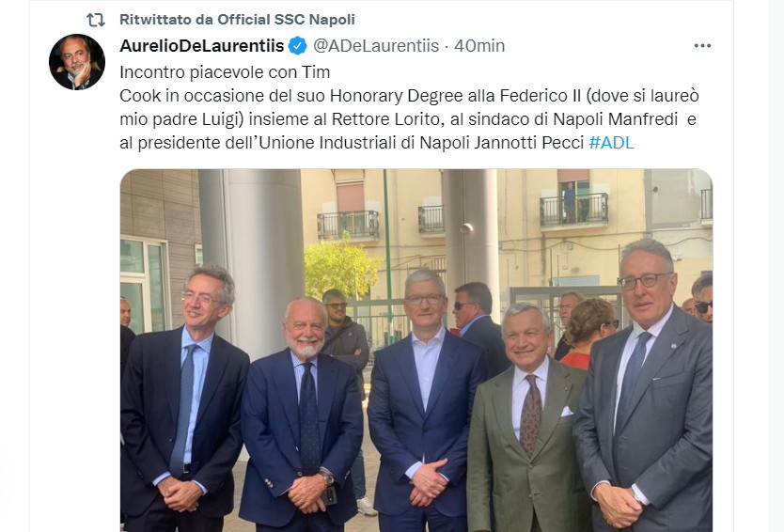Click the white-bearded man in navy blazer
This screenshot has height=532, width=784.
302,415
